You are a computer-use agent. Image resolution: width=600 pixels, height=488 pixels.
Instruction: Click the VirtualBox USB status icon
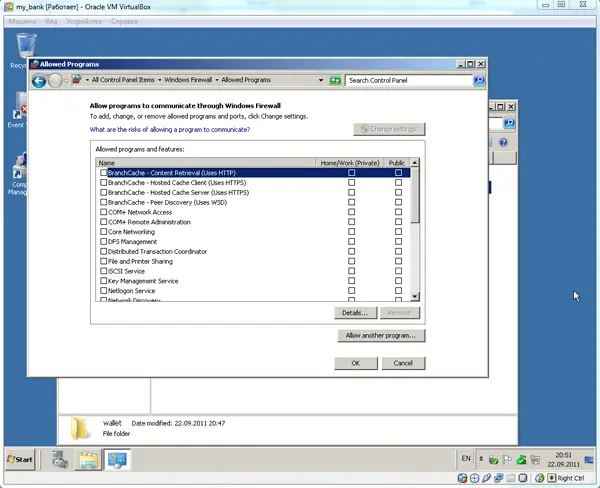coord(487,478)
